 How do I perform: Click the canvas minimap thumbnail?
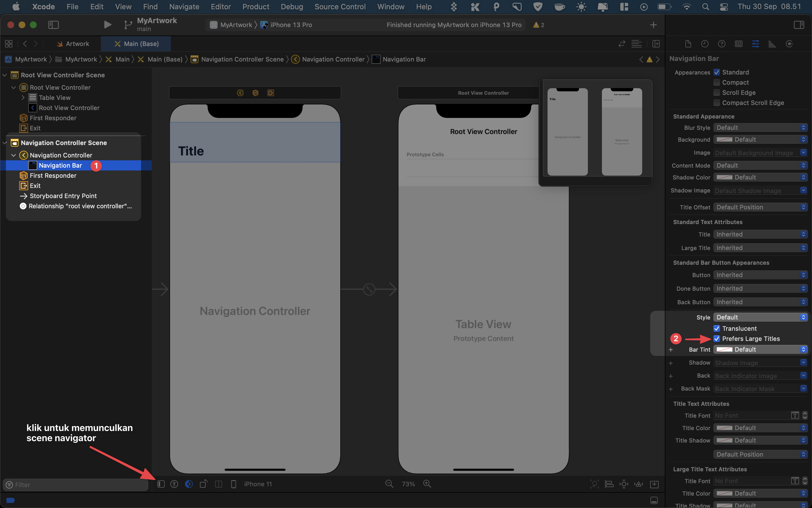(x=595, y=132)
